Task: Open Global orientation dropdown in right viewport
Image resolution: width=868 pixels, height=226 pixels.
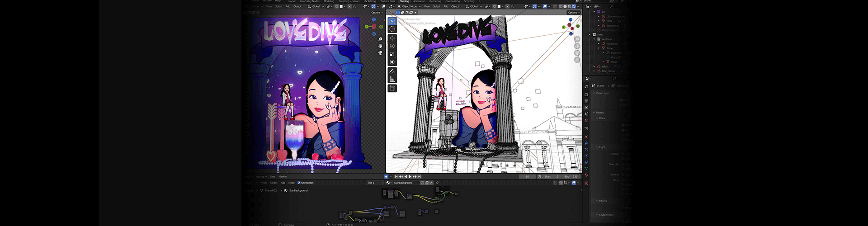Action: coord(474,6)
